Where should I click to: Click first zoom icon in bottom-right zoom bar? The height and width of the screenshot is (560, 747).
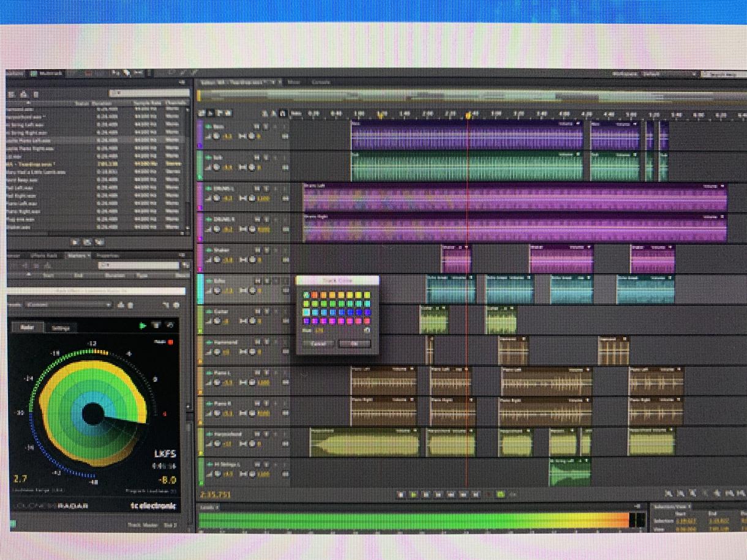(669, 493)
